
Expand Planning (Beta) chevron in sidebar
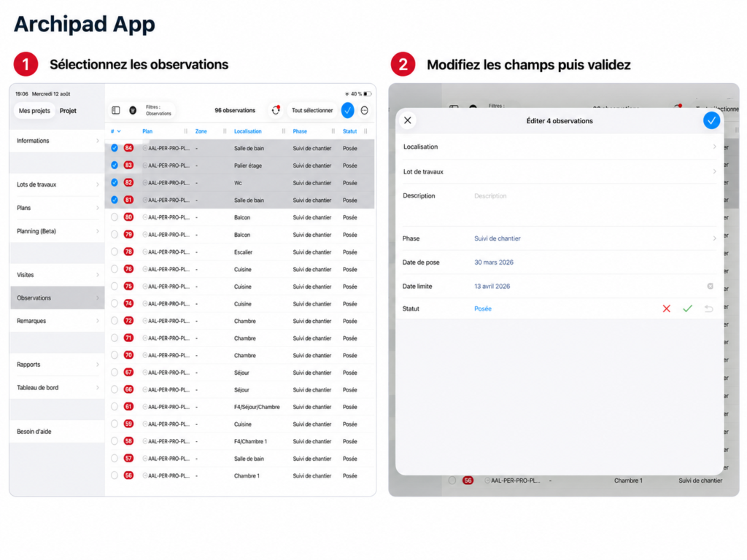(98, 231)
